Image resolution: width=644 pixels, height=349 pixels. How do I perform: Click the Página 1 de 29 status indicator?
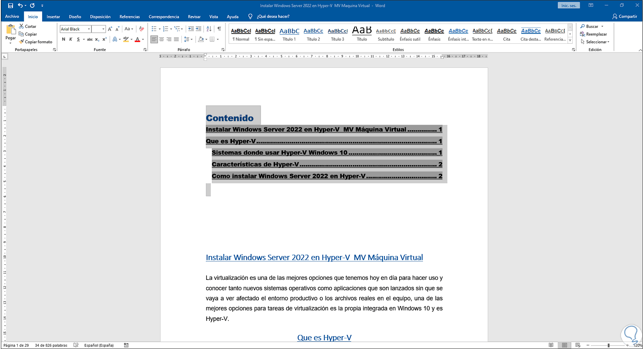point(16,345)
